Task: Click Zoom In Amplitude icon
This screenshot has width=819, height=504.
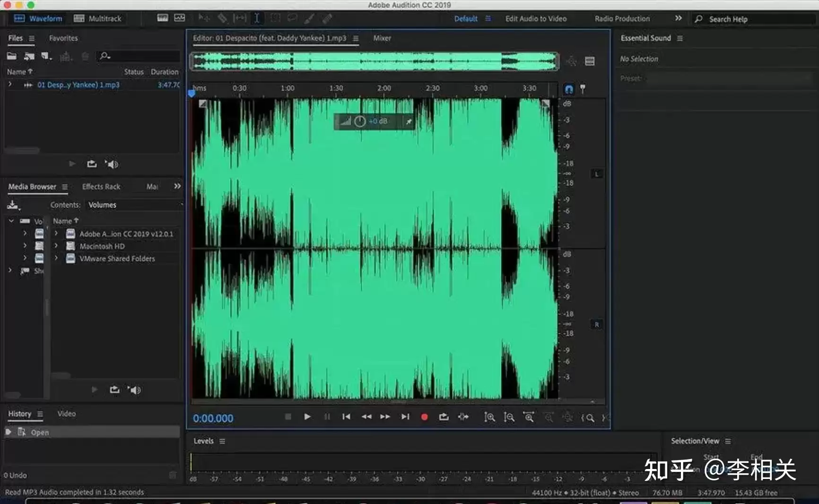Action: [x=489, y=417]
